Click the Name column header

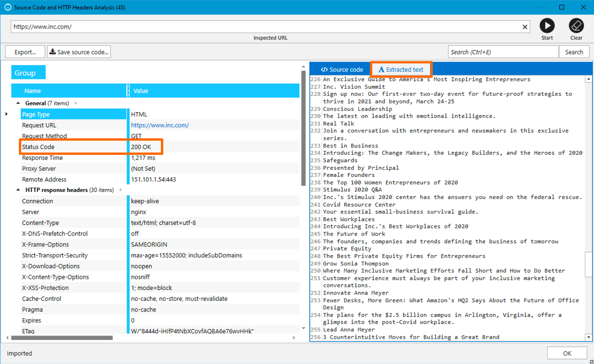coord(69,91)
